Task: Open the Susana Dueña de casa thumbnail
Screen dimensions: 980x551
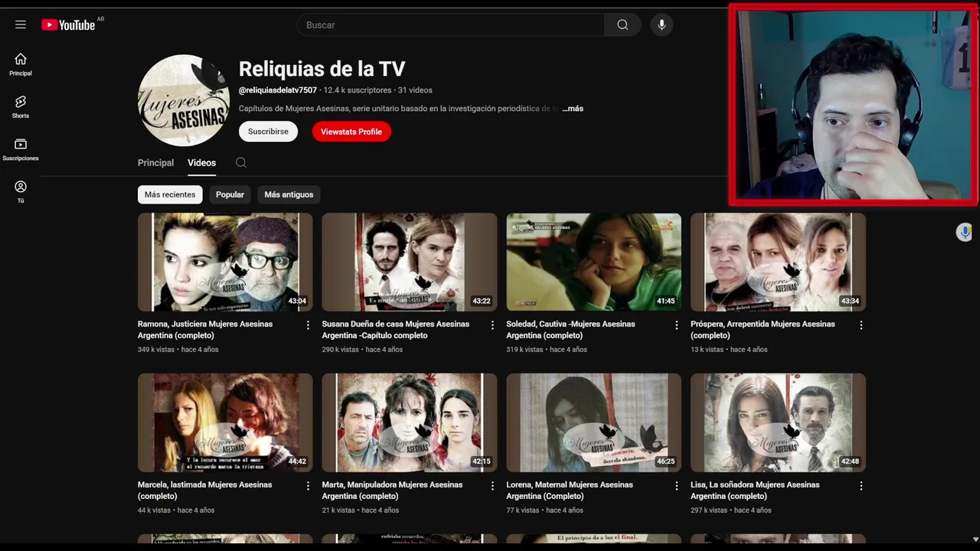Action: [x=410, y=262]
